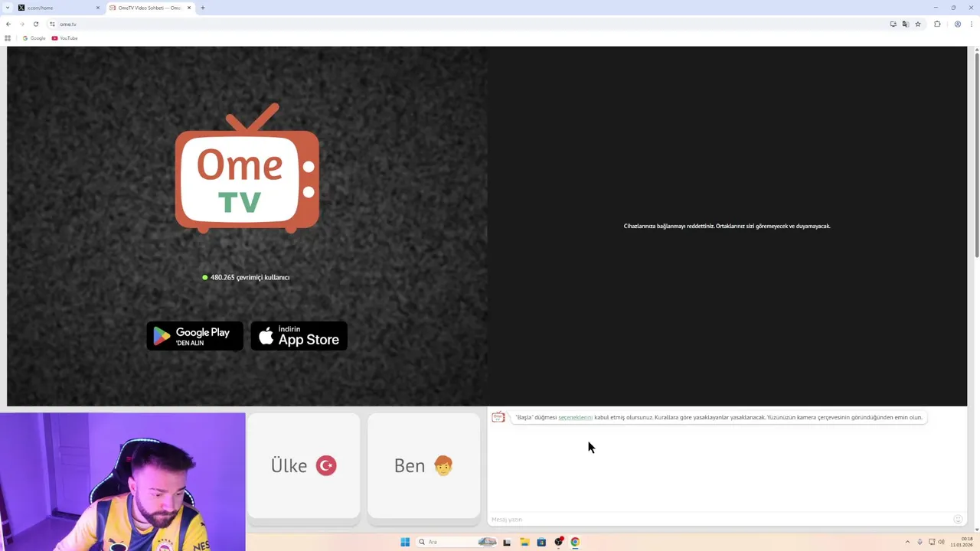
Task: Click the webcam overlay of the streamer
Action: click(x=122, y=482)
